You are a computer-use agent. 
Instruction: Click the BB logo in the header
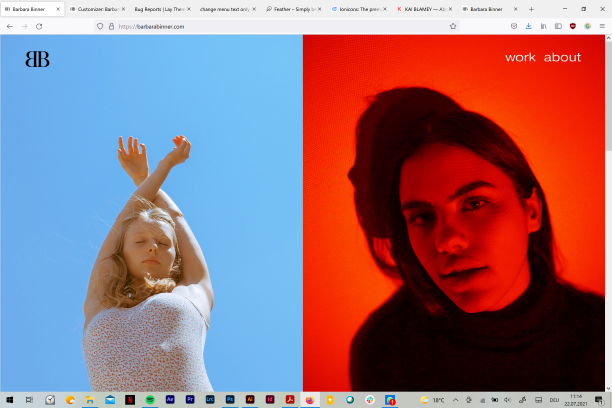(x=38, y=59)
